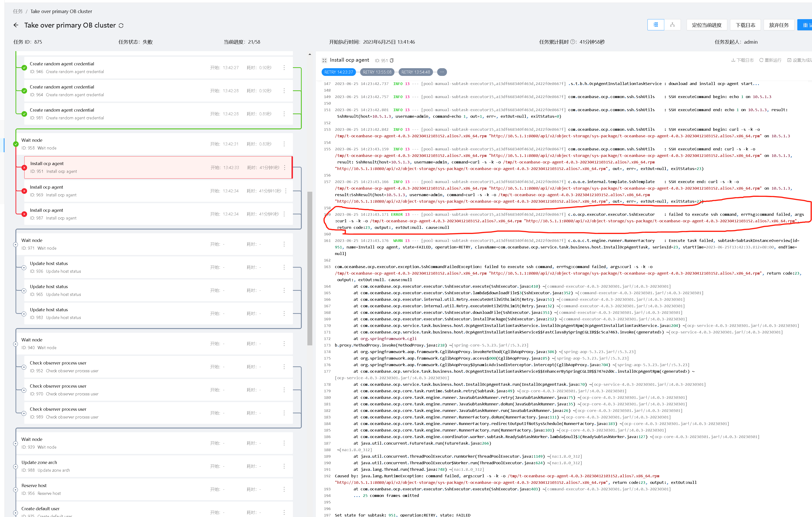Select failed Install ocp agent ID 951 row
Screen dimensions: 812x517
click(158, 167)
